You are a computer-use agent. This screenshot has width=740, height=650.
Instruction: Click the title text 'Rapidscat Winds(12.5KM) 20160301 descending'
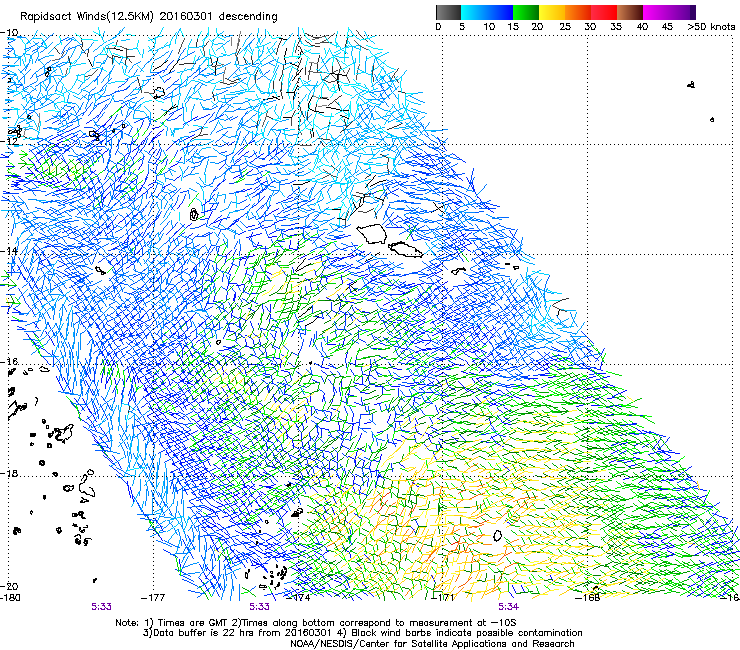[x=149, y=16]
